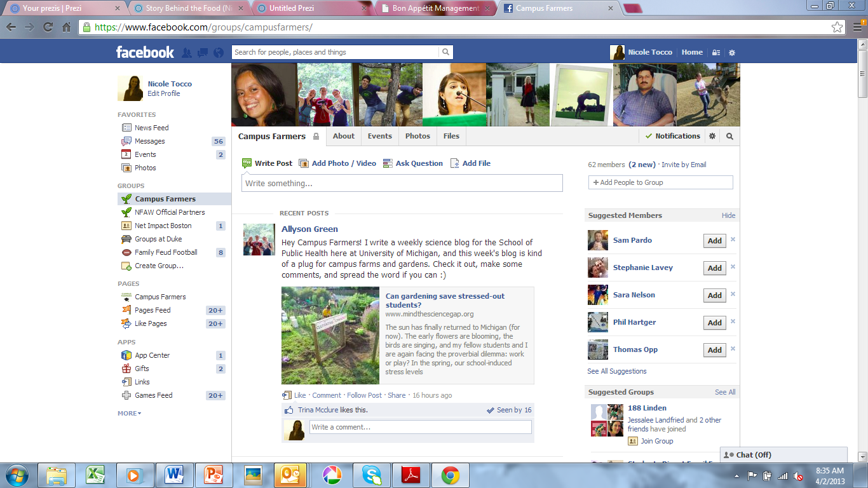Select Ask Question option
868x488 pixels.
(413, 163)
